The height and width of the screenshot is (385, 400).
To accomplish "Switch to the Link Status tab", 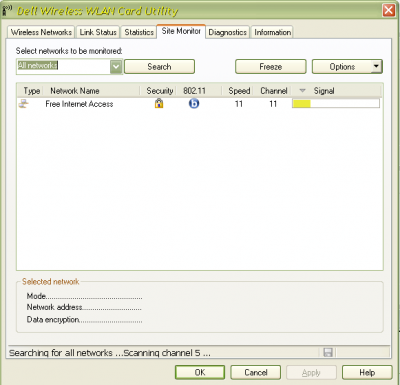I will (x=98, y=32).
